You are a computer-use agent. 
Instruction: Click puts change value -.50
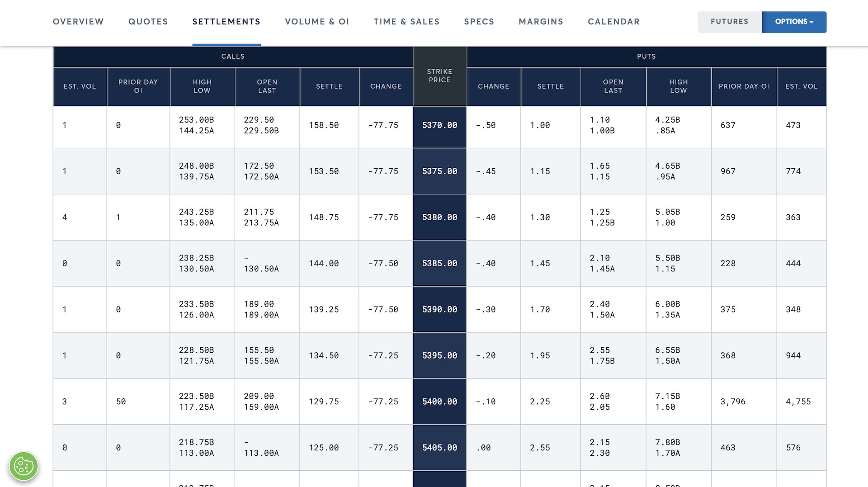tap(486, 125)
